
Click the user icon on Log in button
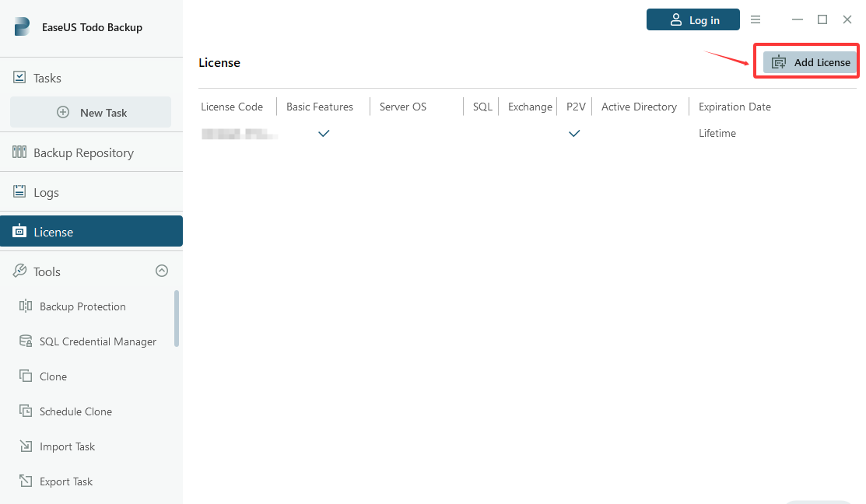[676, 20]
